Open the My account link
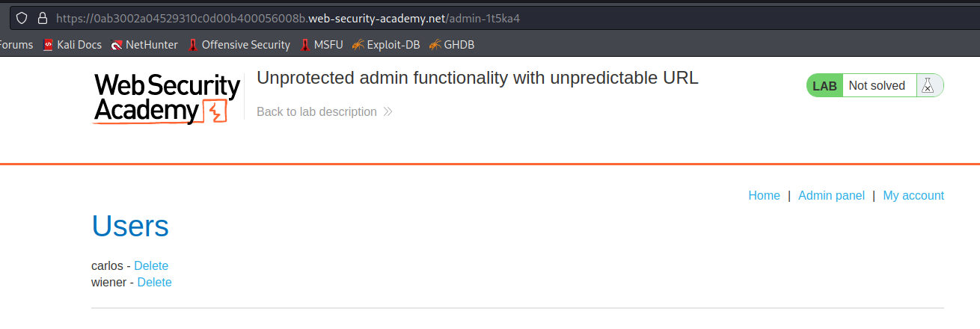This screenshot has width=980, height=329. click(913, 196)
